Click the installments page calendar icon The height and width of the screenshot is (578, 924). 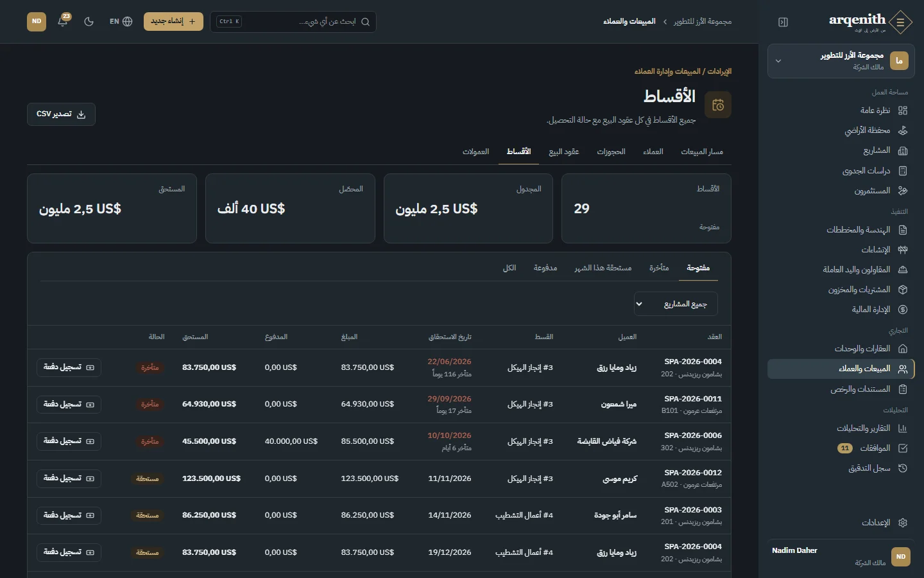pos(718,105)
